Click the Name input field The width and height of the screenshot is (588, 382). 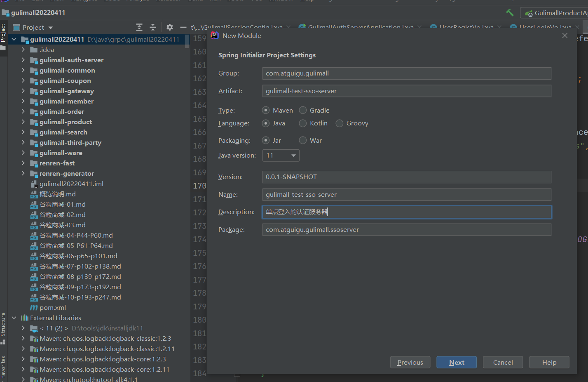click(407, 195)
